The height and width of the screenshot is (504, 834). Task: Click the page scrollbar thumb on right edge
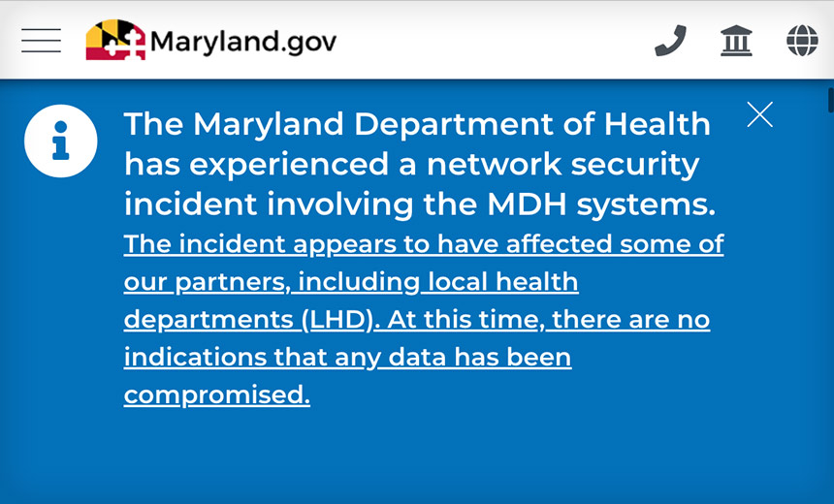pos(831,100)
